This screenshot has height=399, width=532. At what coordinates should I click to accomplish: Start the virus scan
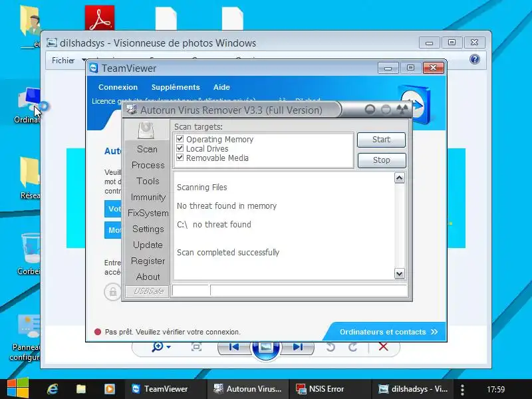pos(381,140)
